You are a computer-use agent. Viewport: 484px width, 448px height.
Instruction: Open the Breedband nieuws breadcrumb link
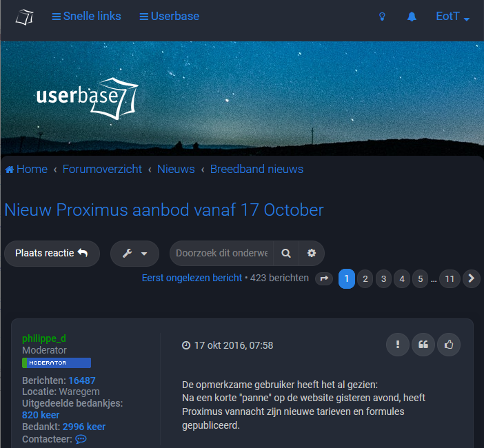256,169
